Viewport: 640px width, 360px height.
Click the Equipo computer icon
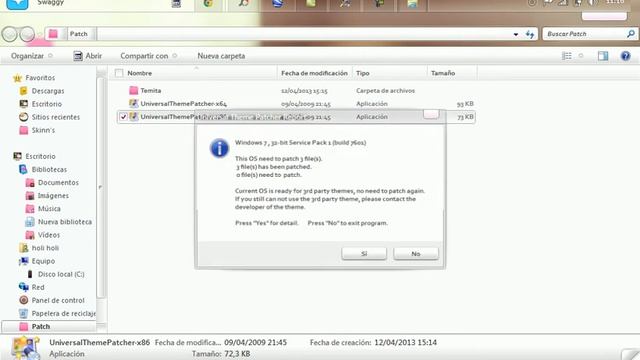[24, 261]
